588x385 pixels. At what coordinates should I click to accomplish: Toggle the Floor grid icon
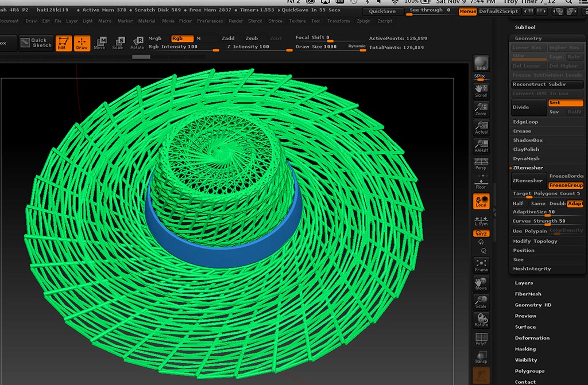(481, 183)
